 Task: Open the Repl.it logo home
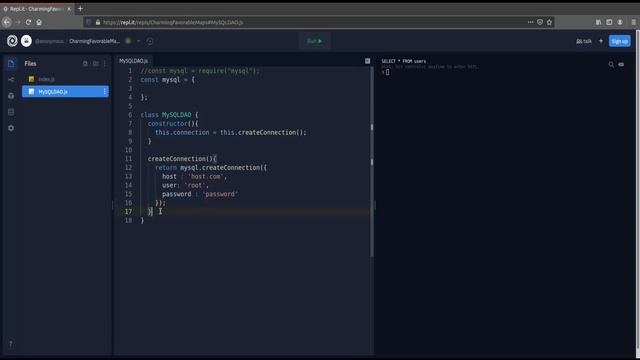pyautogui.click(x=12, y=41)
